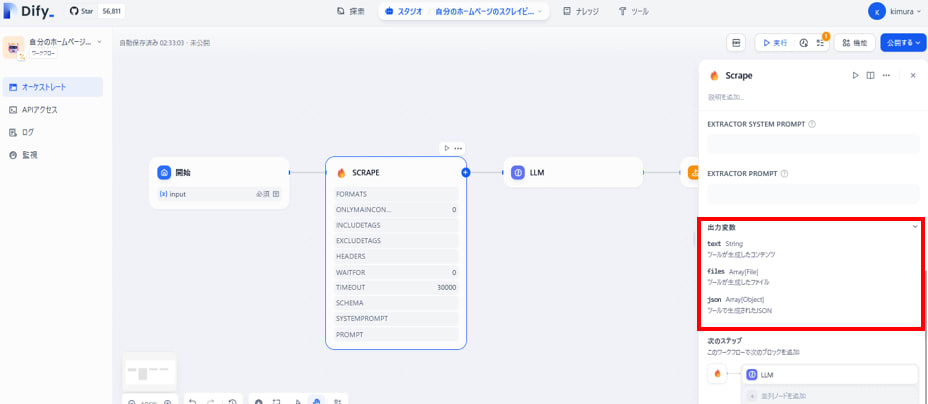Focus the EXTRACTOR PROMPT input

(813, 193)
